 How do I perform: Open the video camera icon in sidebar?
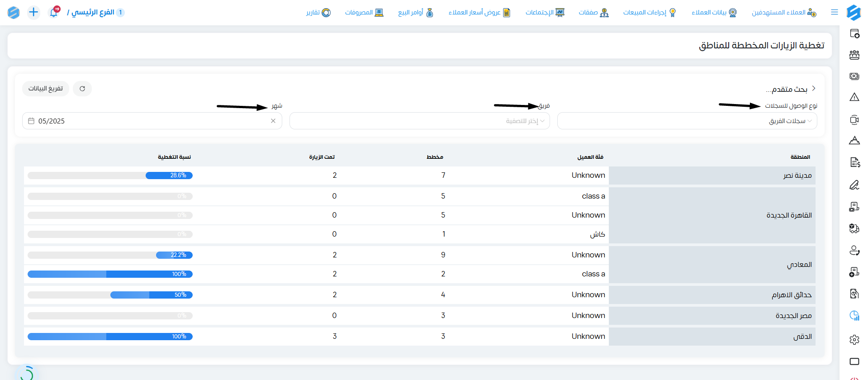(854, 120)
